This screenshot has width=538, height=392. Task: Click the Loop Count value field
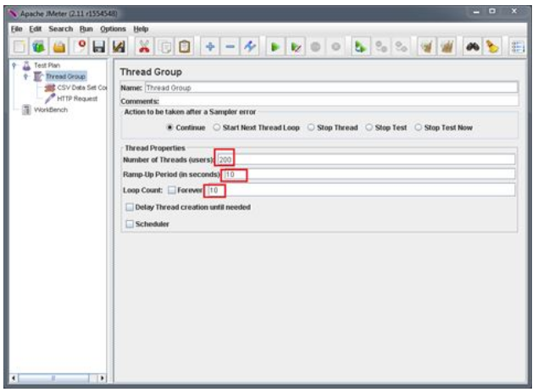tap(360, 190)
